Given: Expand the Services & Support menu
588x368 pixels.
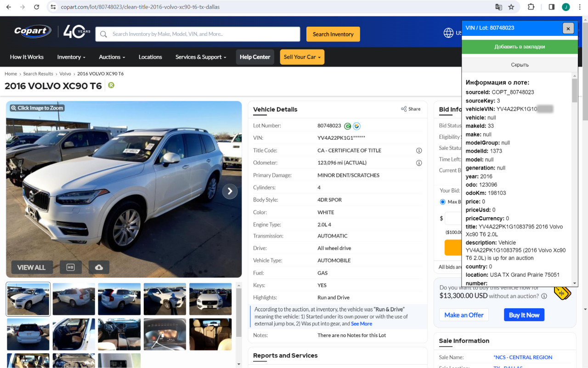Looking at the screenshot, I should [x=201, y=57].
